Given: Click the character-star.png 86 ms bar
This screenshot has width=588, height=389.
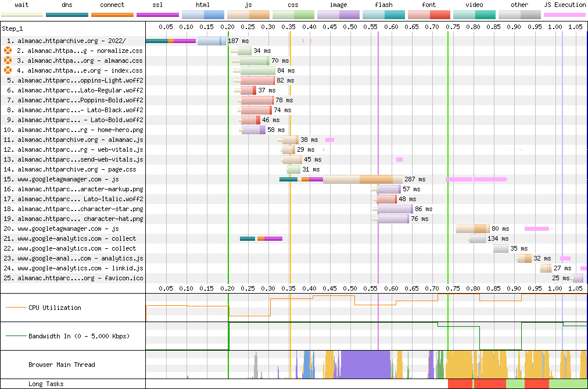Looking at the screenshot, I should tap(395, 209).
